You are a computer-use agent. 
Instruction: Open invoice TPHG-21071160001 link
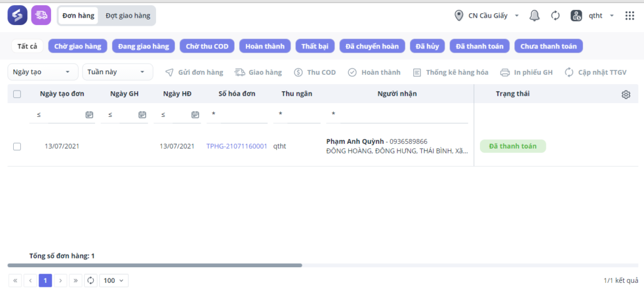click(x=236, y=146)
